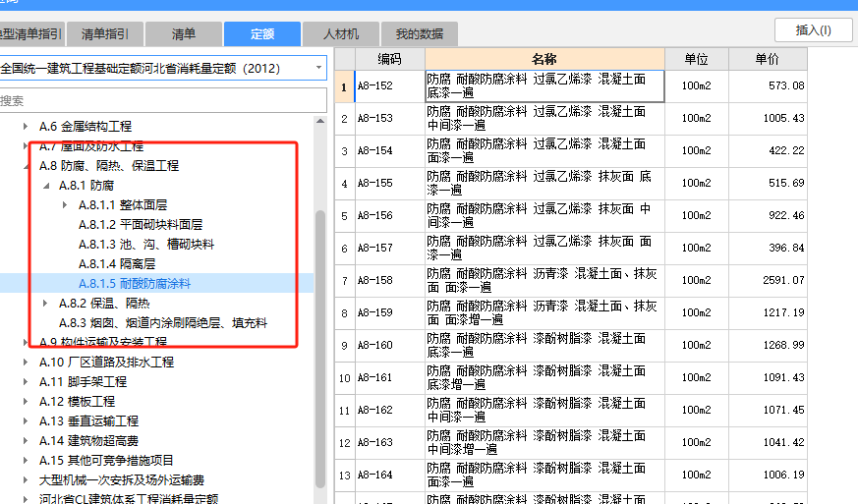The image size is (858, 504).
Task: Select code cell A8-156
Action: [x=390, y=215]
